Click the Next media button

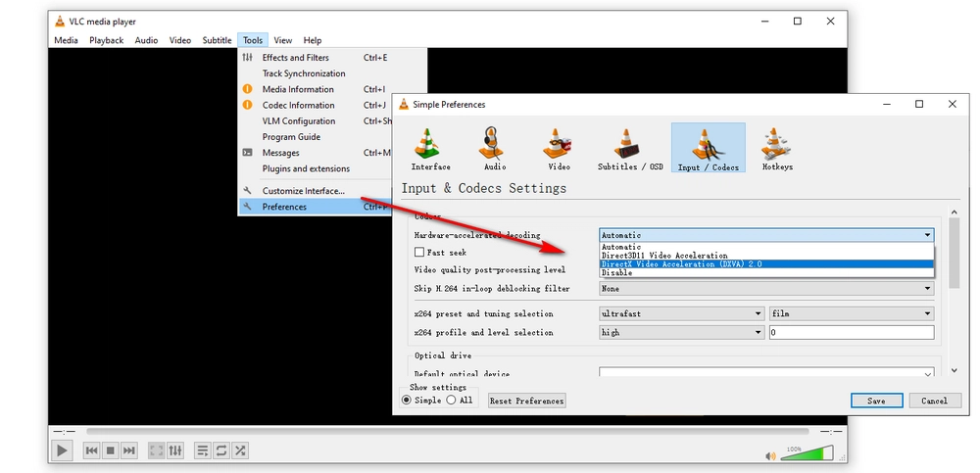pos(128,449)
